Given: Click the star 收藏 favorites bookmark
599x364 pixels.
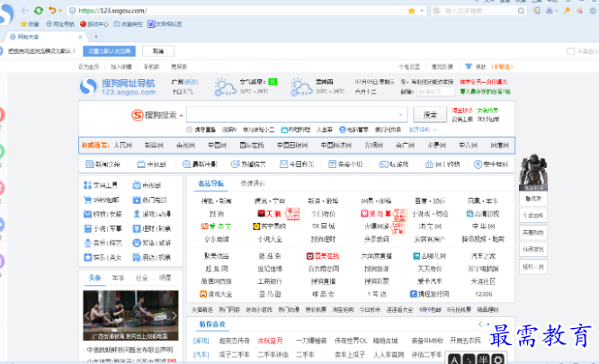Looking at the screenshot, I should point(30,24).
